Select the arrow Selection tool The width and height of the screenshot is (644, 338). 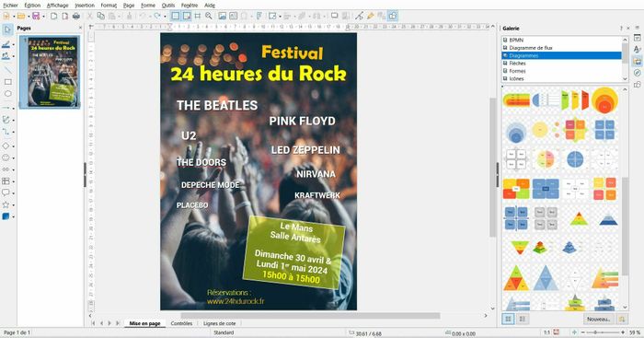coord(7,29)
